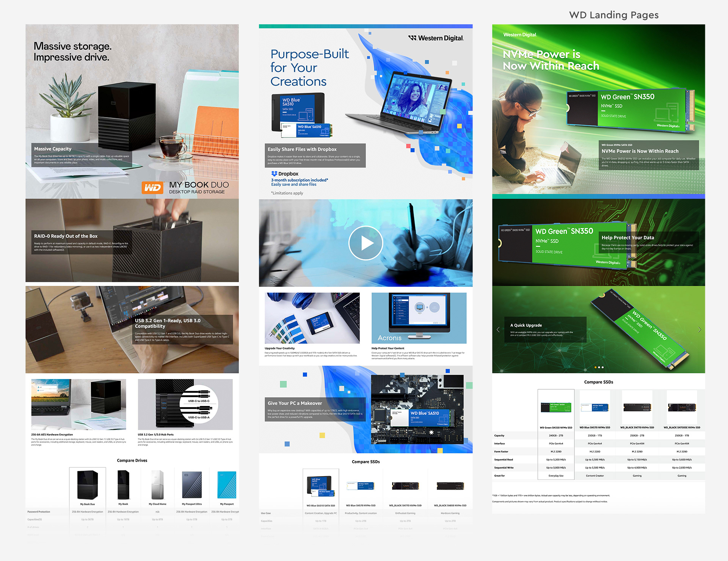Open the USB 3.2 Gen 1/3.0 Hub Ports image
This screenshot has width=728, height=561.
coord(185,404)
